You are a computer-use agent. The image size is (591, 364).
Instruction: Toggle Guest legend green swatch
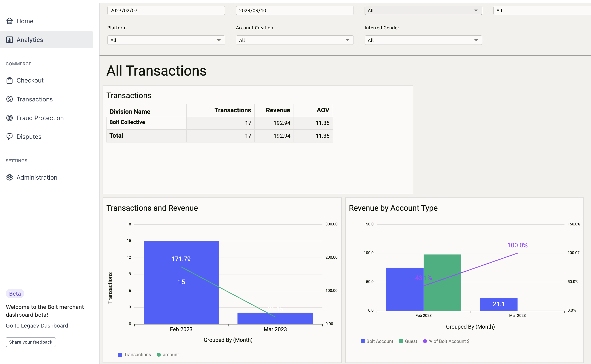coord(401,341)
